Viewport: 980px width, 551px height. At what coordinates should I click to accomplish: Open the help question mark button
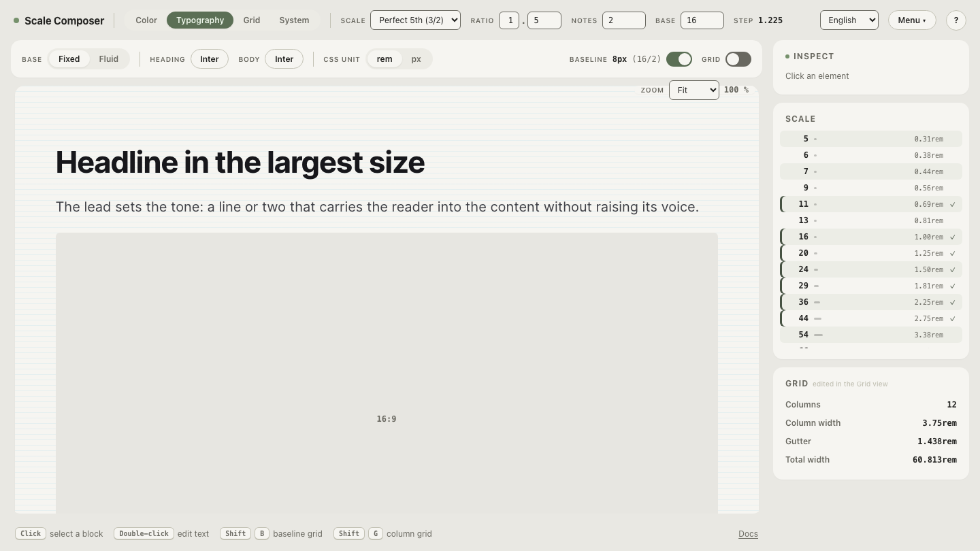955,20
